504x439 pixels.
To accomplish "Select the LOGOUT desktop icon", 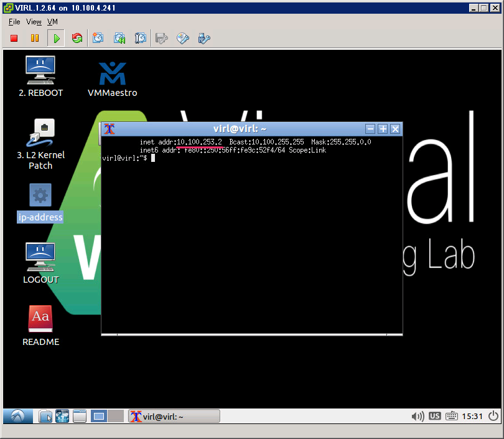I will coord(40,263).
